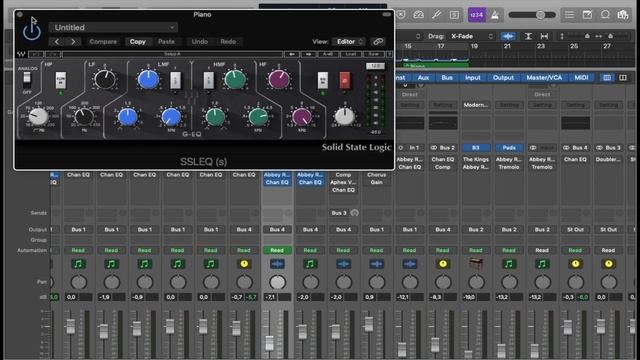Select the MIDI mixer filter tab
Image resolution: width=640 pixels, height=360 pixels.
(x=581, y=78)
